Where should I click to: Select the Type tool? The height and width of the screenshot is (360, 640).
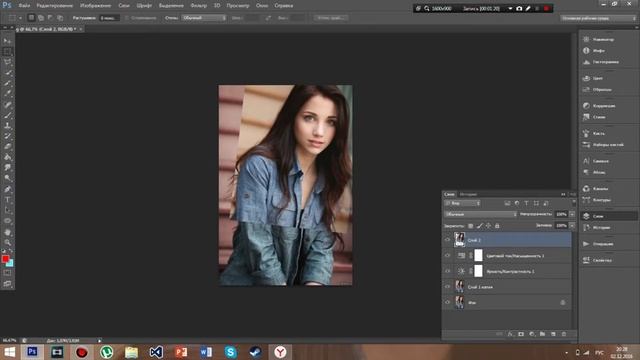tap(7, 200)
